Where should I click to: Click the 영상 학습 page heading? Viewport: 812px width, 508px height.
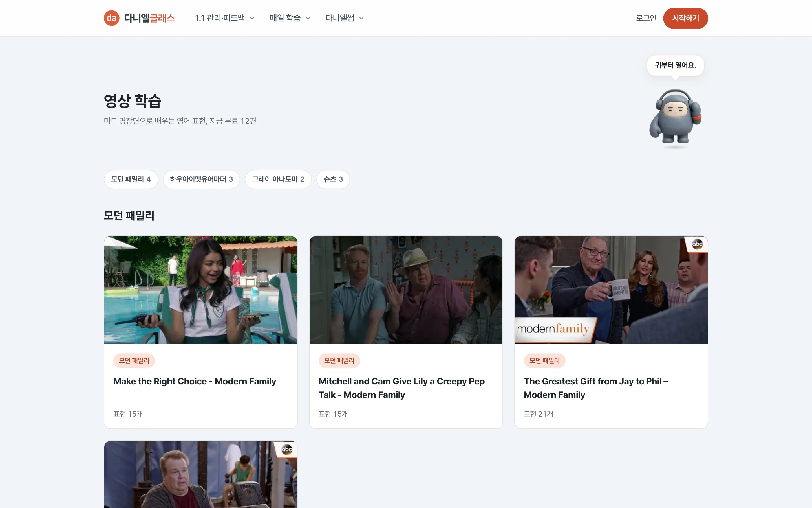133,101
